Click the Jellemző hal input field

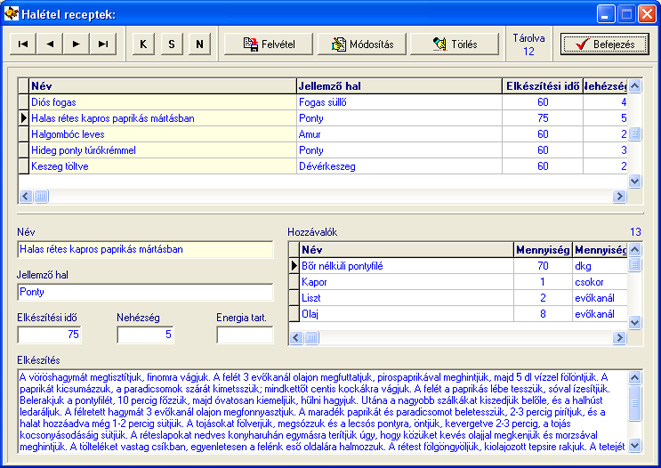145,292
